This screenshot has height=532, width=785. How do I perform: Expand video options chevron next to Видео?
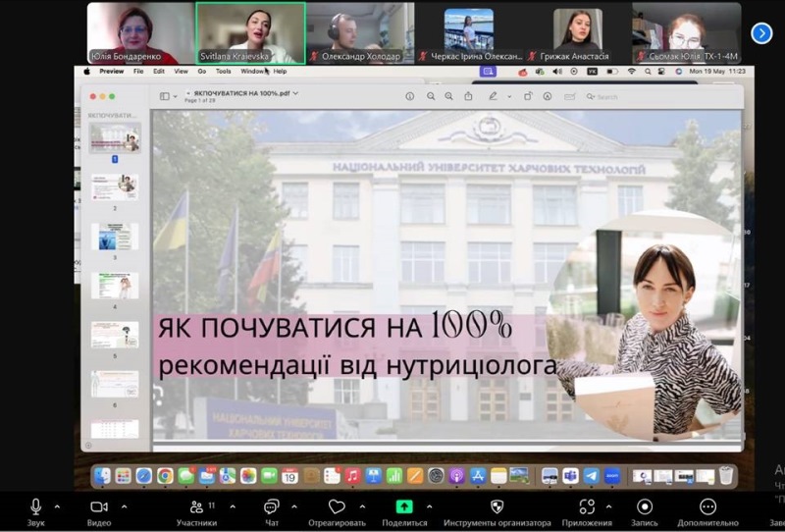click(124, 506)
